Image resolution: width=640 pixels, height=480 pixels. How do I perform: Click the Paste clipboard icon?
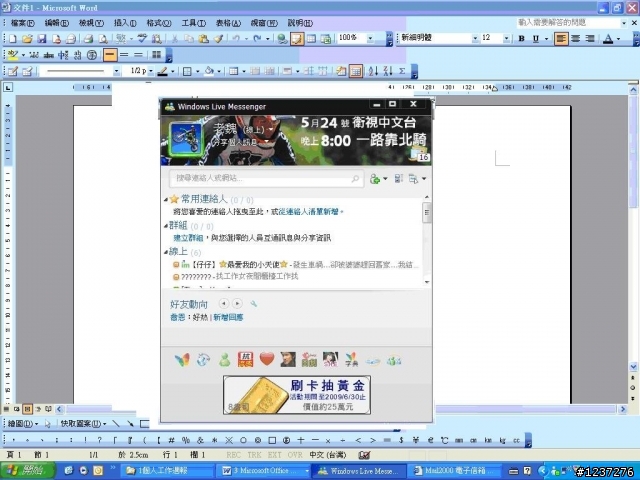tap(204, 39)
